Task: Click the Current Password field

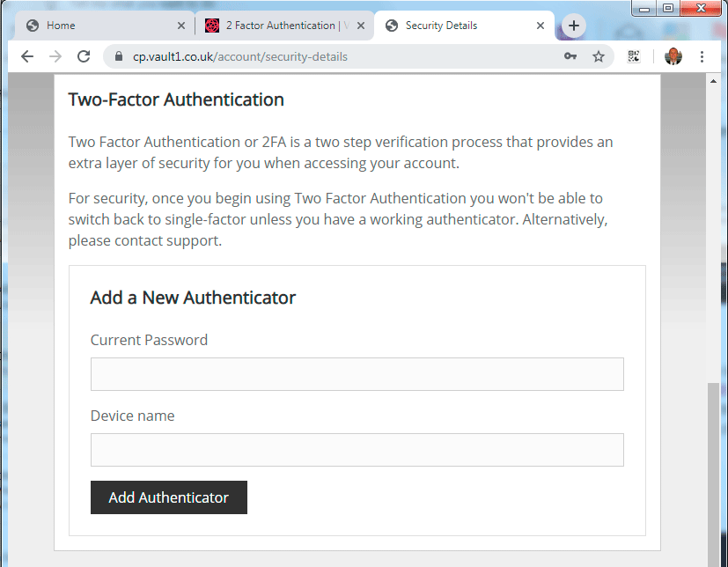Action: click(357, 374)
